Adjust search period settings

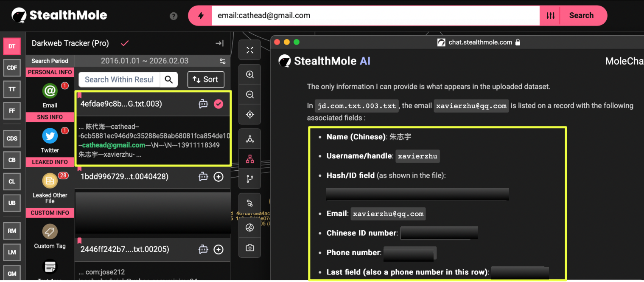pos(222,61)
